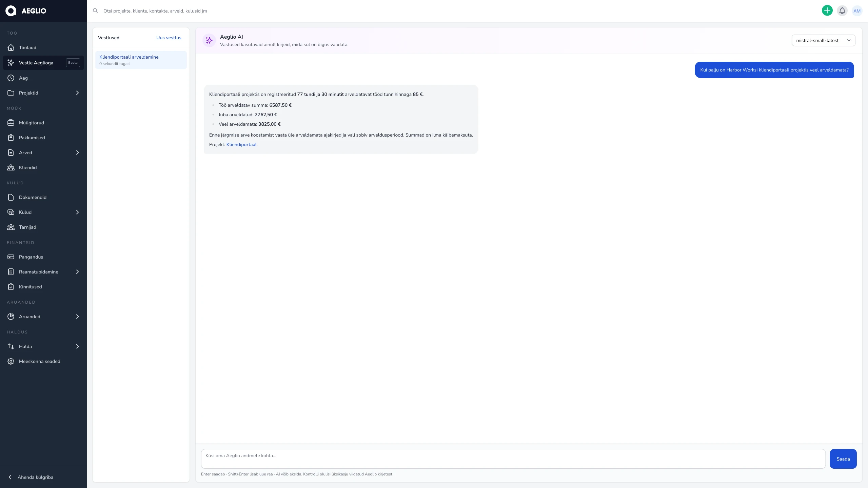Image resolution: width=868 pixels, height=488 pixels.
Task: Click the user question message bubble
Action: (x=774, y=70)
